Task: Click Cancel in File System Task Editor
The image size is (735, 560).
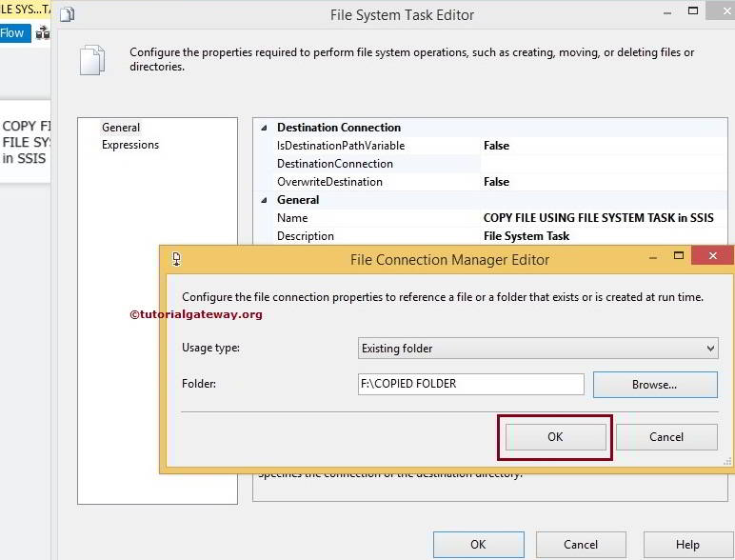Action: point(581,545)
